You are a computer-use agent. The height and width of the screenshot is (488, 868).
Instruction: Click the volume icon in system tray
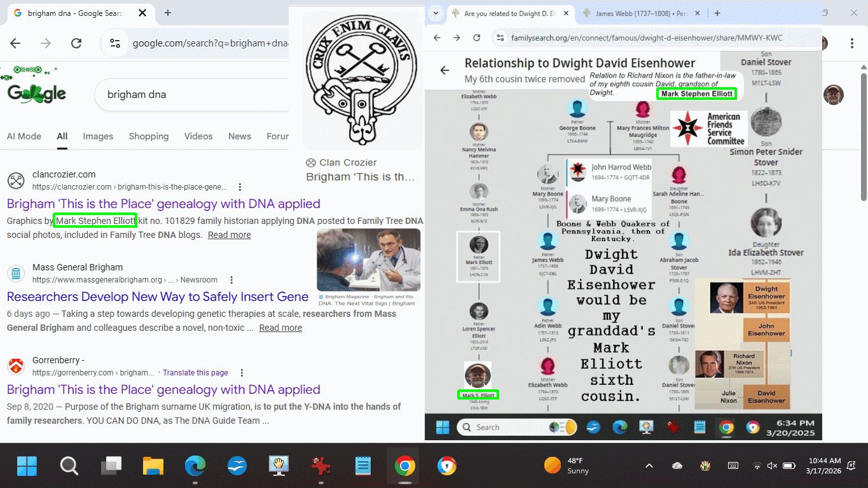pyautogui.click(x=772, y=466)
